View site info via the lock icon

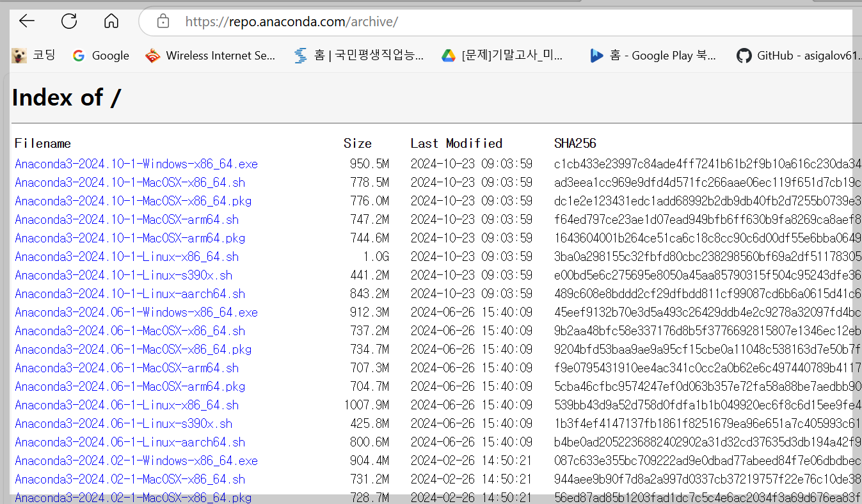pyautogui.click(x=163, y=22)
